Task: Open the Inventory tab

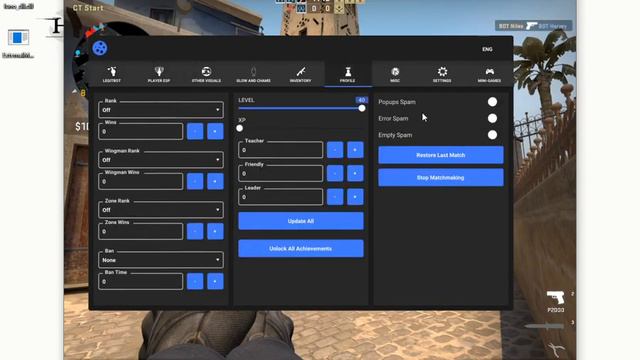Action: pyautogui.click(x=300, y=74)
